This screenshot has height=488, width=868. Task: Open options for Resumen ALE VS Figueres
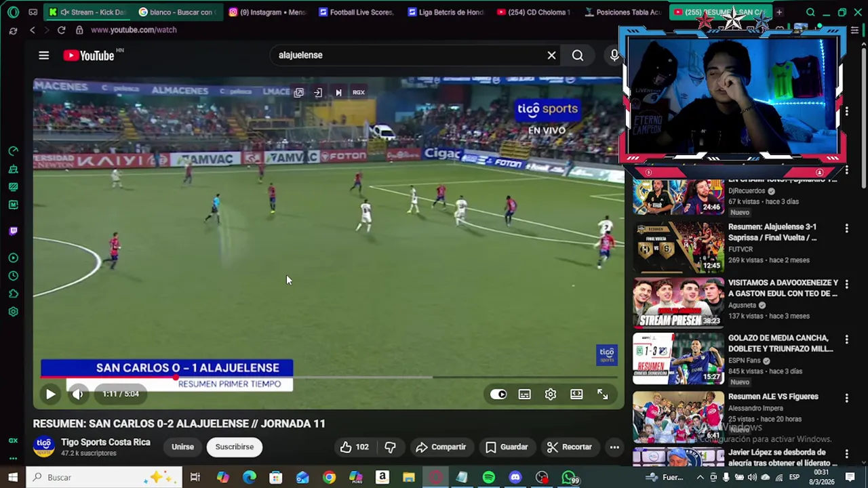pos(846,398)
